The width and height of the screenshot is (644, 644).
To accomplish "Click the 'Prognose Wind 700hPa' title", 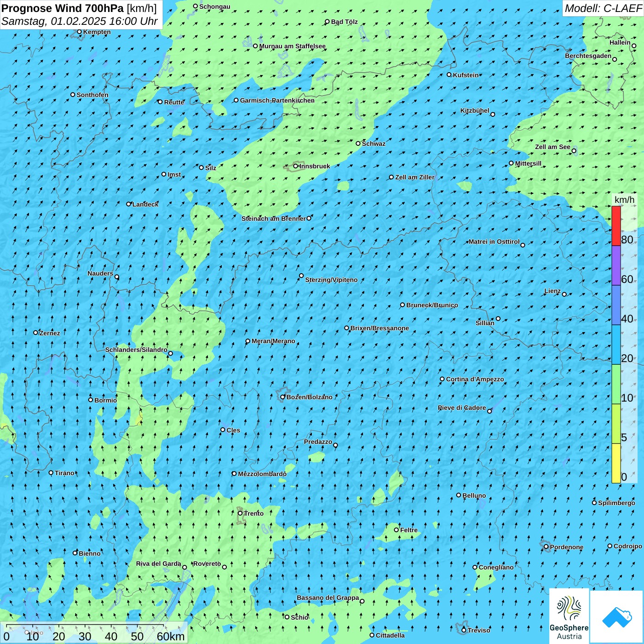I will tap(63, 8).
